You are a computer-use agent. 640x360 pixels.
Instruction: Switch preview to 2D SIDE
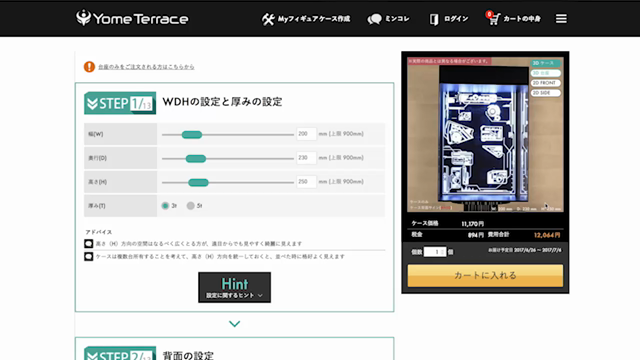tap(545, 93)
